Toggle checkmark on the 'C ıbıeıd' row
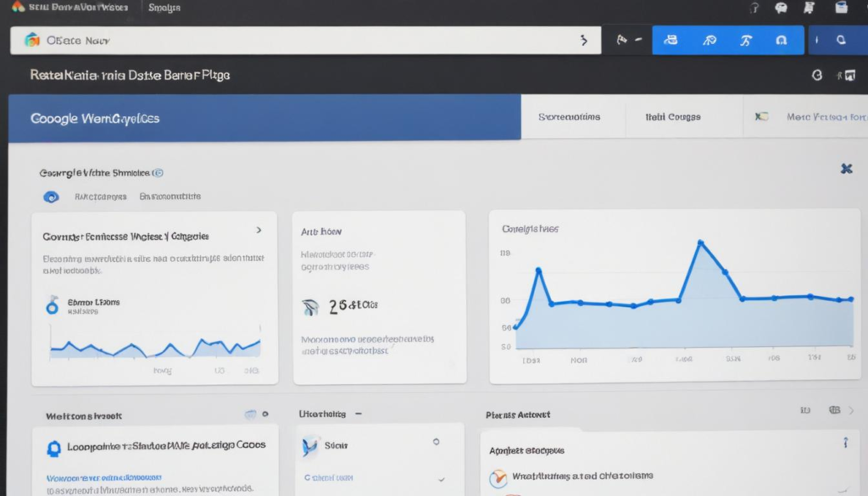This screenshot has height=496, width=868. (x=441, y=479)
